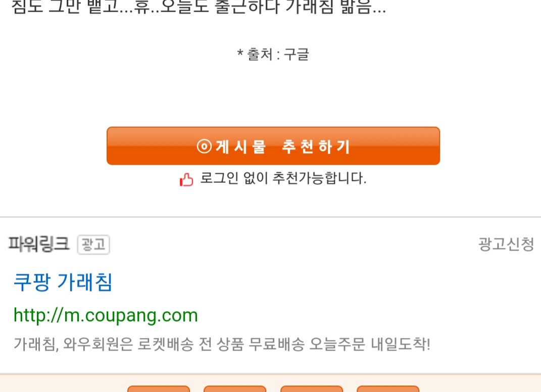Select the second orange tab at bottom
Screen dimensions: 541x392
pos(235,389)
